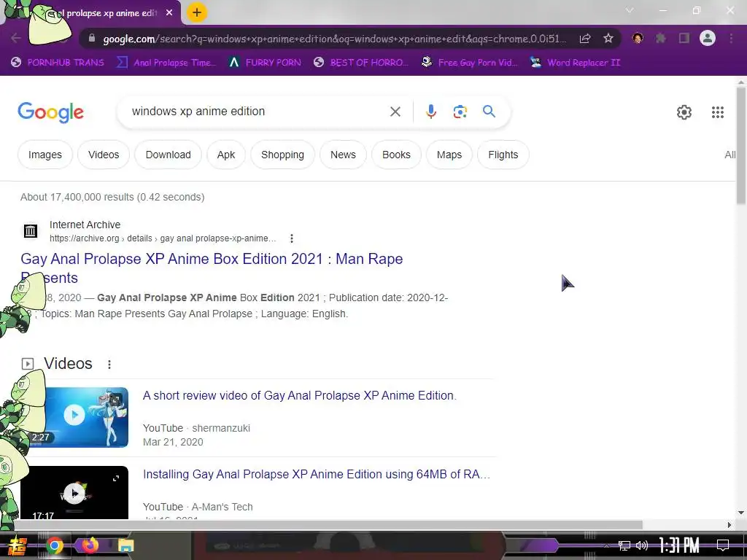Open the archive.org result title link
This screenshot has width=747, height=560.
[212, 268]
